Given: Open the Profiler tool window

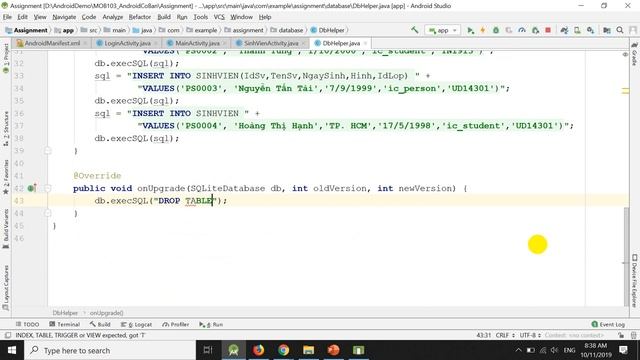Looking at the screenshot, I should [176, 324].
